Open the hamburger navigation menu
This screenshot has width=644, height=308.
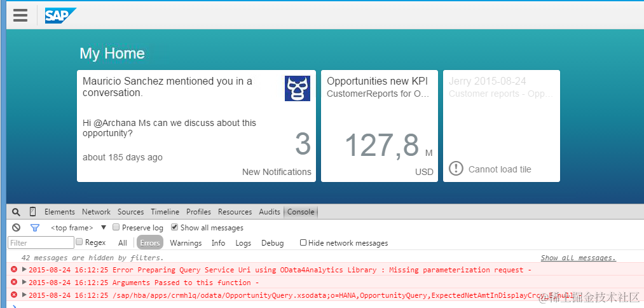point(20,15)
